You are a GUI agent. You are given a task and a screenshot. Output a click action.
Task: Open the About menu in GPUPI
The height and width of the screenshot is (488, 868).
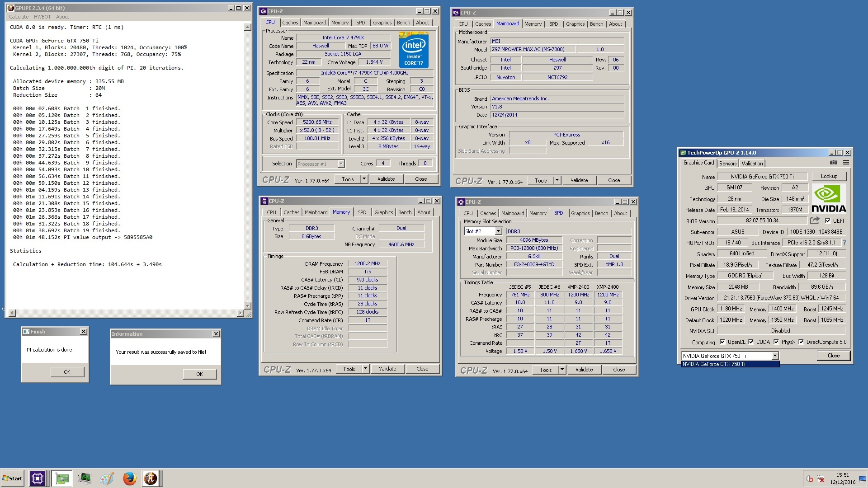tap(62, 17)
